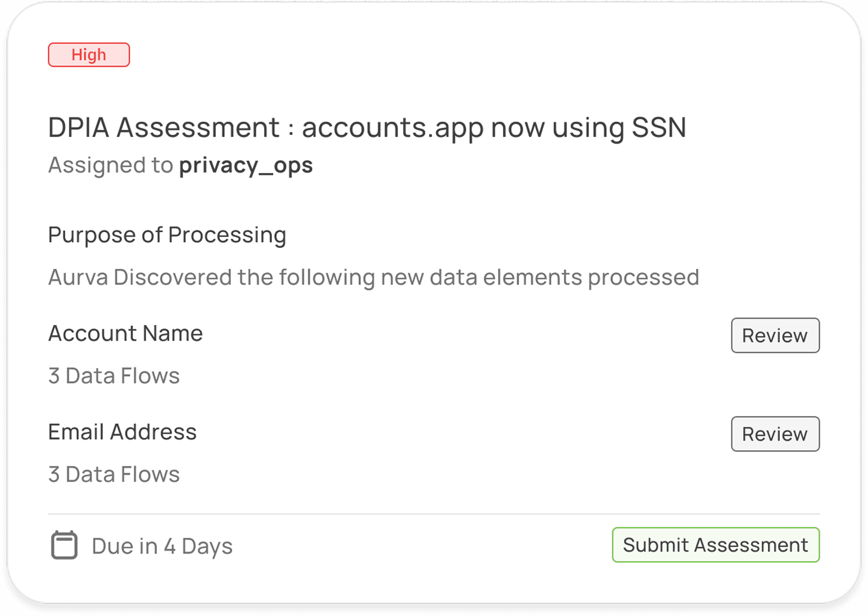View 3 Data Flows under Email Address
This screenshot has width=868, height=616.
click(x=114, y=475)
